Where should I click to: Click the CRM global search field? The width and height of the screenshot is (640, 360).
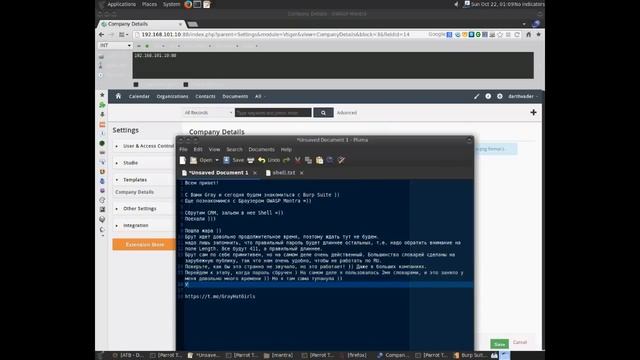pyautogui.click(x=273, y=113)
